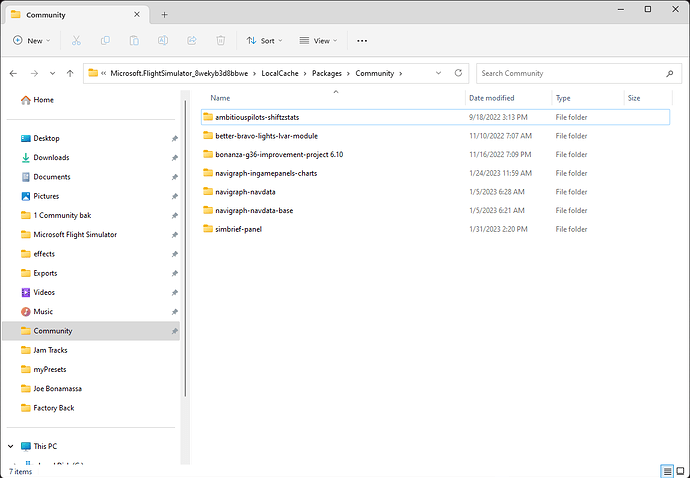Refresh the Community folder view
This screenshot has width=690, height=478.
click(x=458, y=73)
